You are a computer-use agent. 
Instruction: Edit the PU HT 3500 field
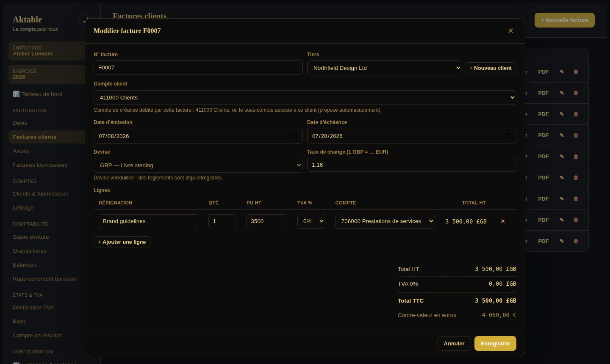tap(267, 221)
